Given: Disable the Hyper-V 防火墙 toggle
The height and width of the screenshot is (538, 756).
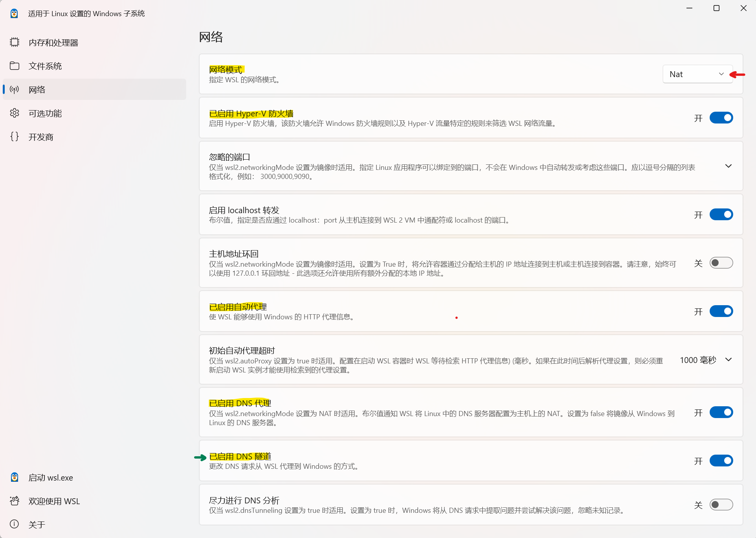Looking at the screenshot, I should pyautogui.click(x=721, y=118).
